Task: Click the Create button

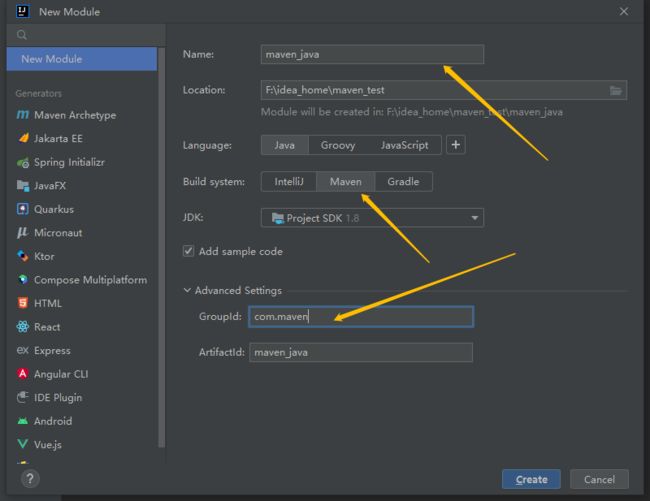Action: 531,479
